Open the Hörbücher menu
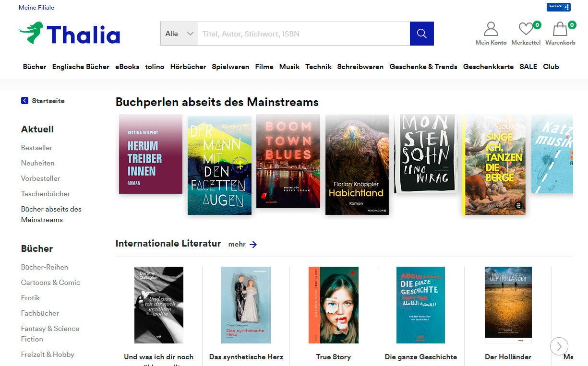 (x=188, y=67)
